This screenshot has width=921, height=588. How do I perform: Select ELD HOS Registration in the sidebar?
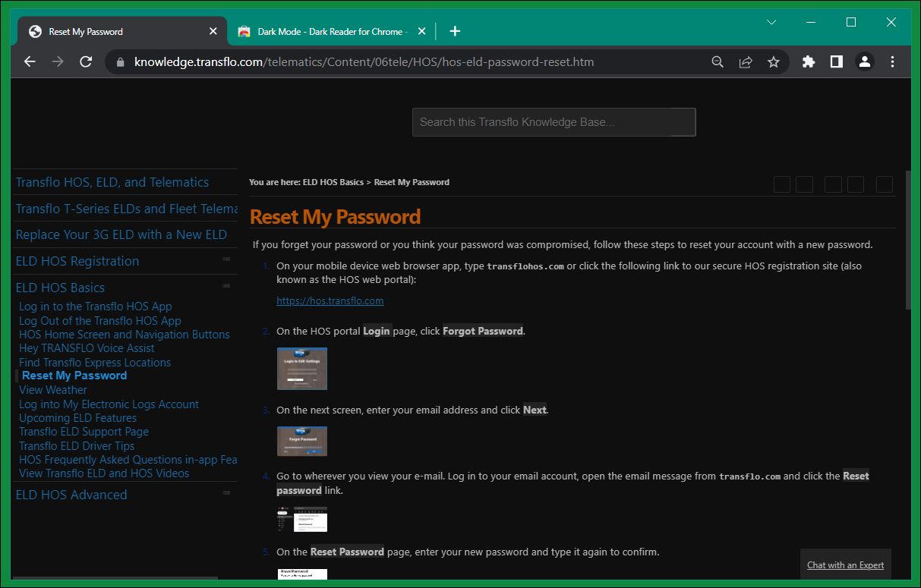pyautogui.click(x=77, y=261)
